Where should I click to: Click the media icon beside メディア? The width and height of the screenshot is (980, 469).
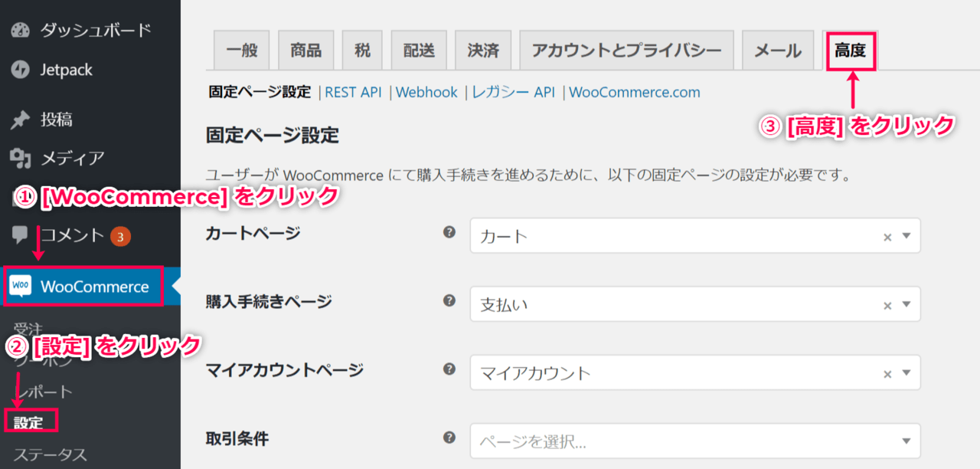(20, 159)
